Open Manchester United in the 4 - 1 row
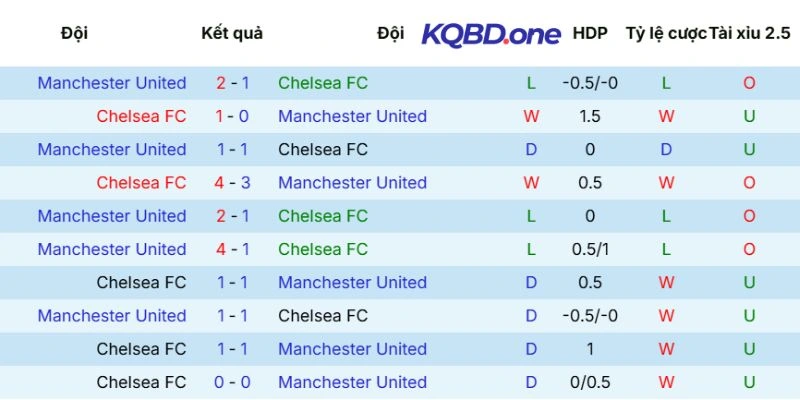This screenshot has height=400, width=800. click(x=112, y=249)
